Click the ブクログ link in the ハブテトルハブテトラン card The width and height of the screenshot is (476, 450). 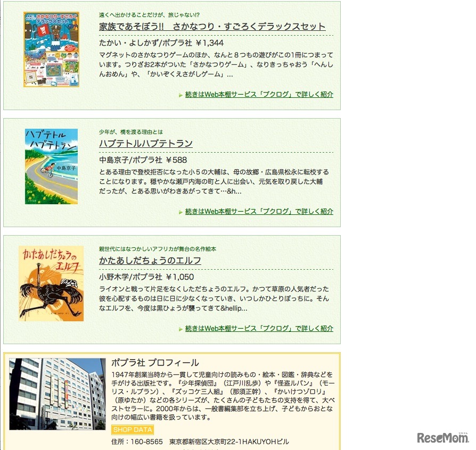coord(259,212)
